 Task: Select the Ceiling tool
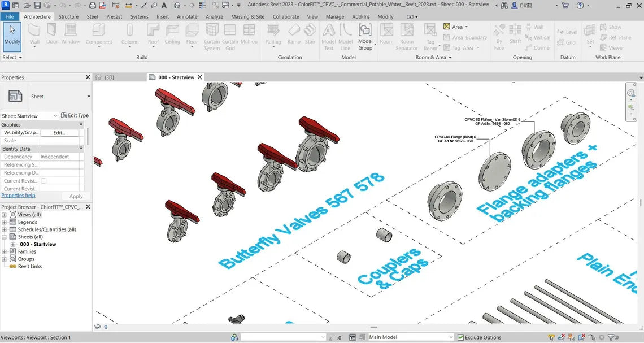172,35
